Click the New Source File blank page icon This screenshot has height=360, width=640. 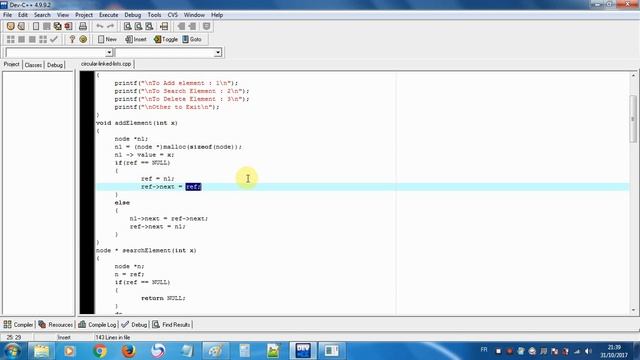point(36,26)
